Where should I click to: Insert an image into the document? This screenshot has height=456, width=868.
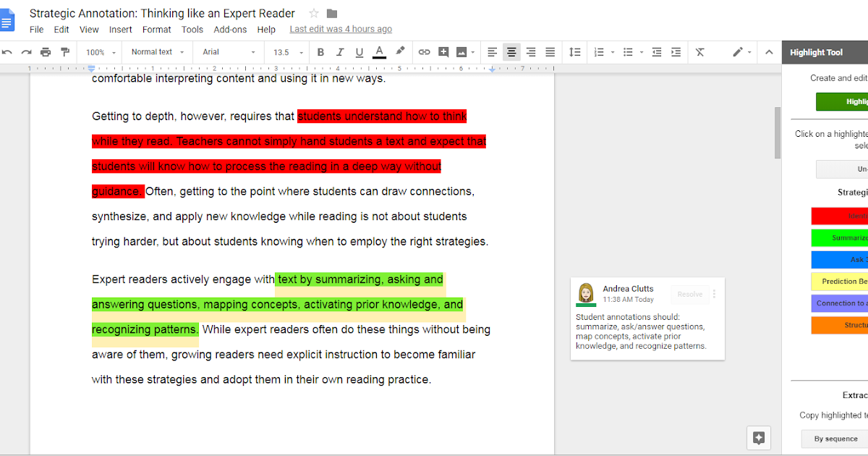pos(463,51)
